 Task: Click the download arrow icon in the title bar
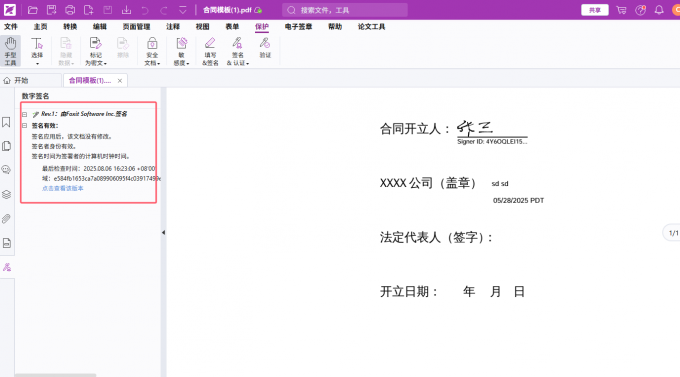pos(126,10)
